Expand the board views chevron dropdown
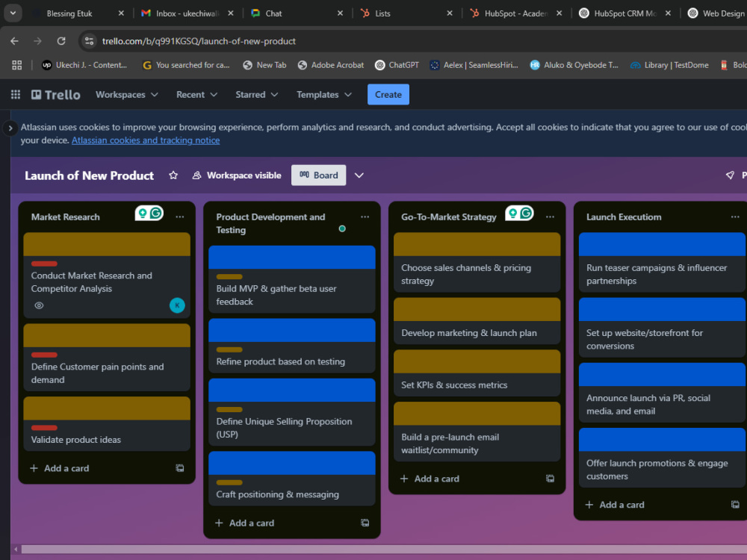Viewport: 747px width, 560px height. 359,175
